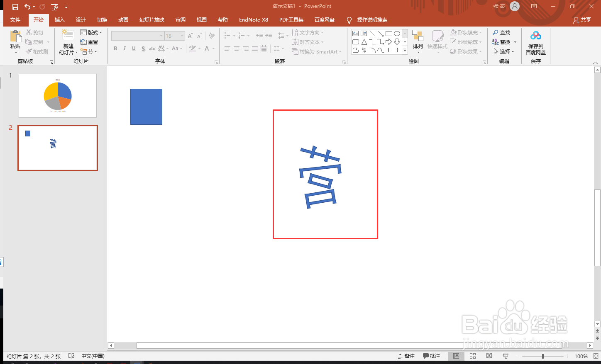The image size is (601, 364).
Task: Expand the 节 section dropdown
Action: [89, 52]
